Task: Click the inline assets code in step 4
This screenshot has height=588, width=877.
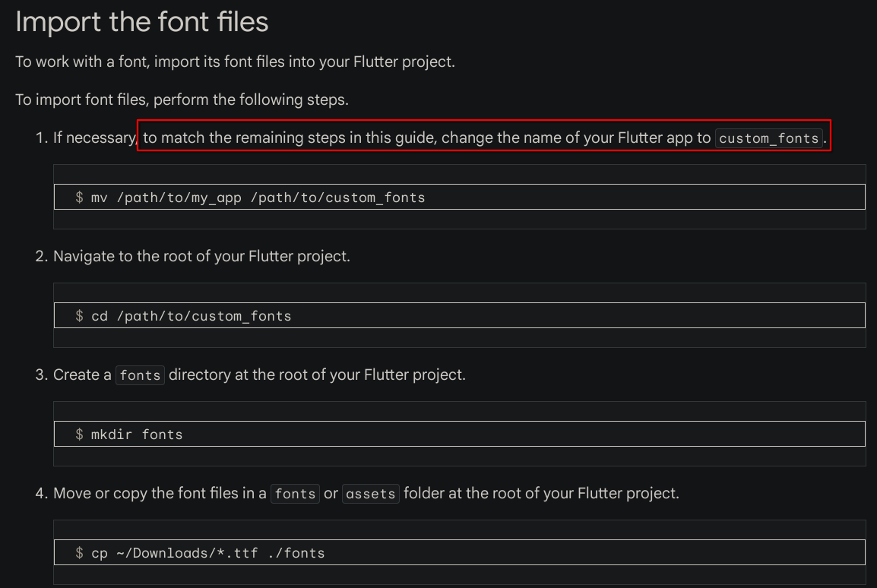Action: click(x=370, y=494)
